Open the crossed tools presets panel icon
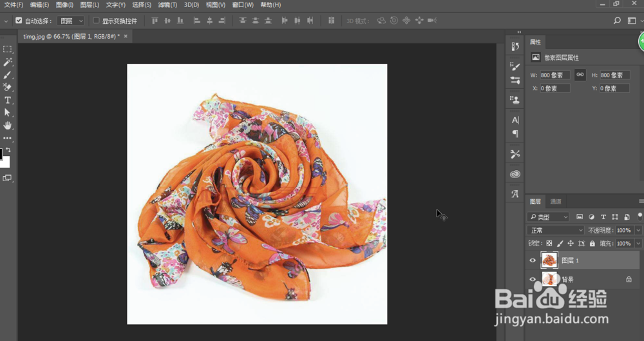644x341 pixels. click(515, 154)
